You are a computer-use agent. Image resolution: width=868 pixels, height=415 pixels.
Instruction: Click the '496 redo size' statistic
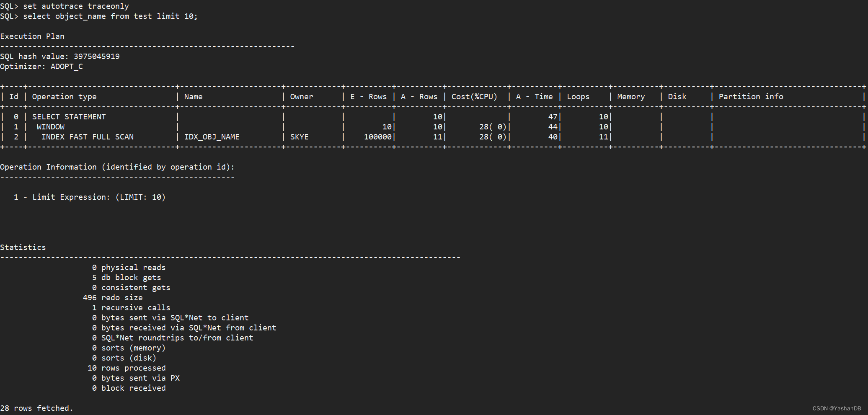(x=113, y=298)
